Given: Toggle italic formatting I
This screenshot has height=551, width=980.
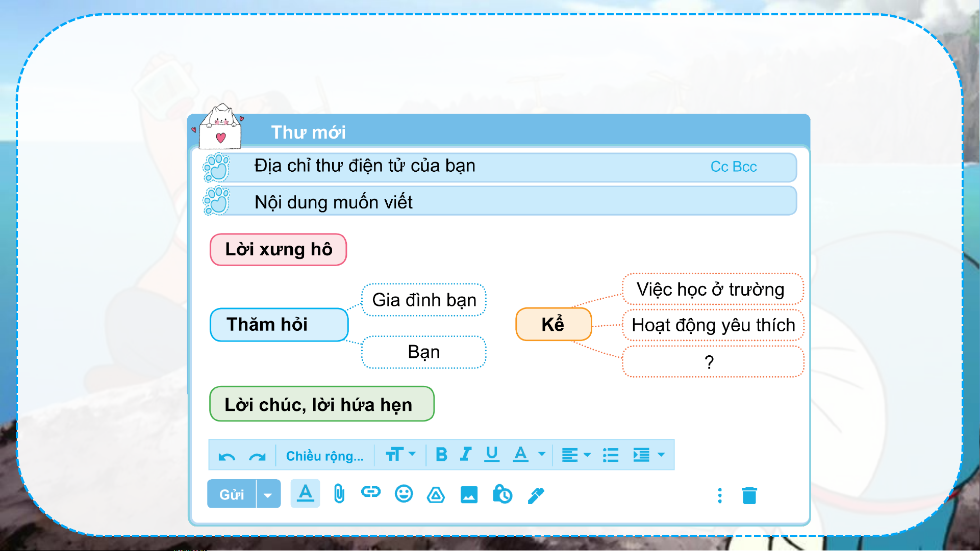Looking at the screenshot, I should coord(465,454).
